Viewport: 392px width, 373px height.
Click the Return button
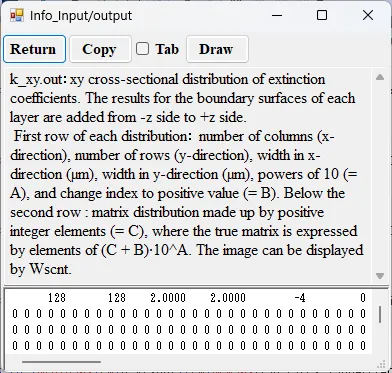click(x=34, y=49)
